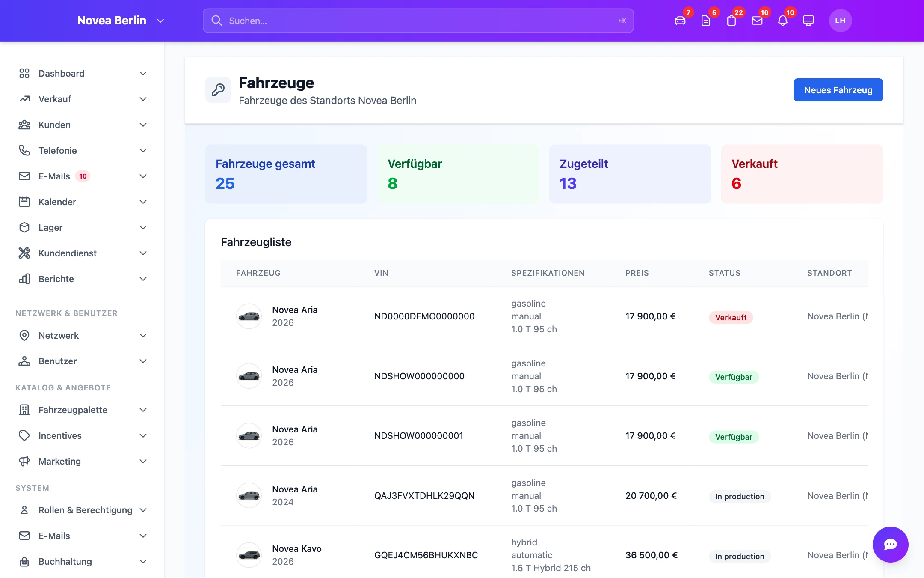Click the key icon beside Fahrzeuge title

[218, 90]
